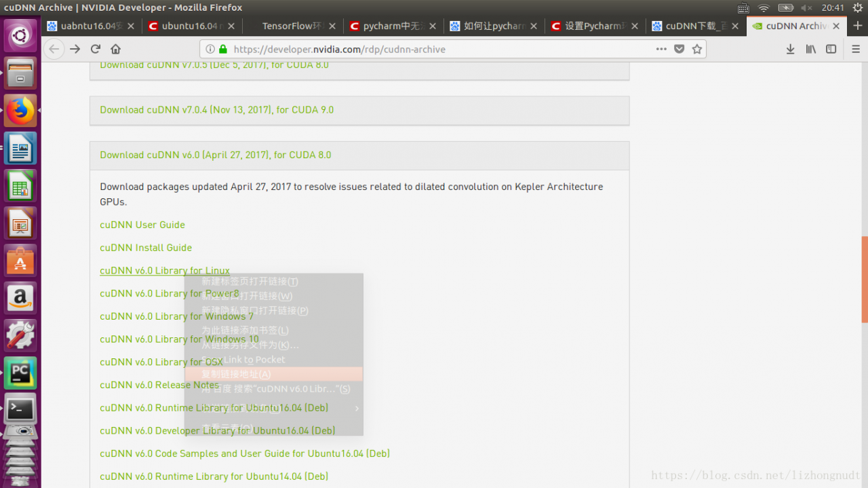Launch LibreOffice Impress from the dock
This screenshot has width=868, height=488.
pos(20,222)
